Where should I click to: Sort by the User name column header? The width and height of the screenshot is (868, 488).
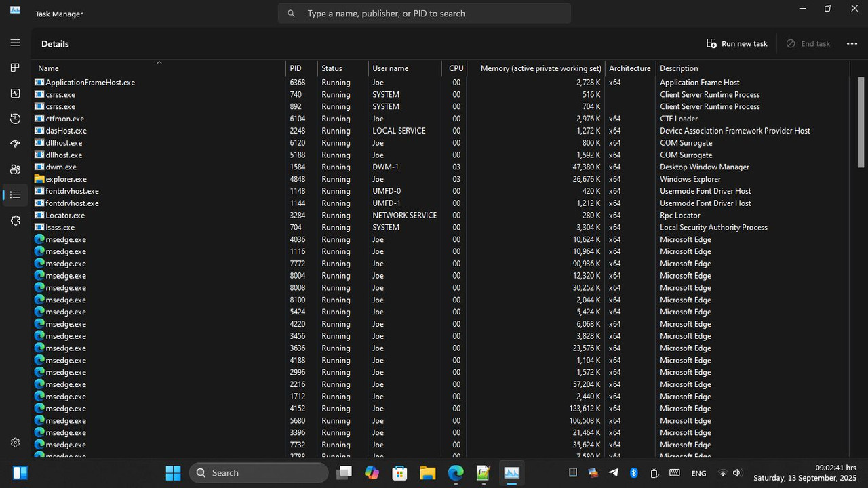(x=405, y=68)
